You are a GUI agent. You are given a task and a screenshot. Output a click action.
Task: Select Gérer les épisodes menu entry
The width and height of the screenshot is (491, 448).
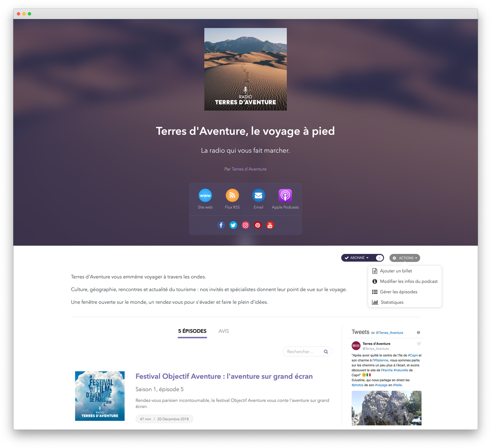tap(399, 292)
